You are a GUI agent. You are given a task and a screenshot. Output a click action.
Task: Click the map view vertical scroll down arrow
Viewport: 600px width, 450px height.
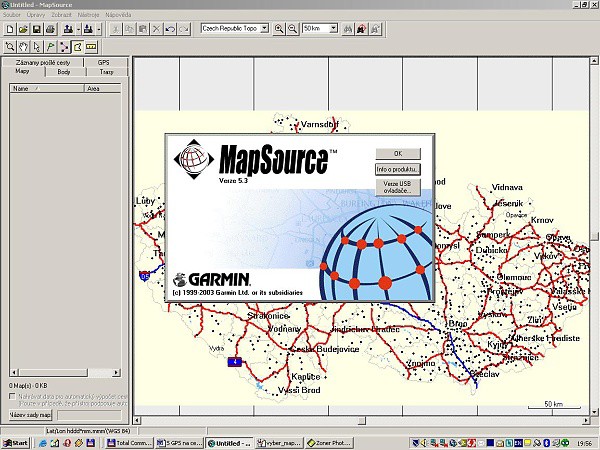point(594,412)
